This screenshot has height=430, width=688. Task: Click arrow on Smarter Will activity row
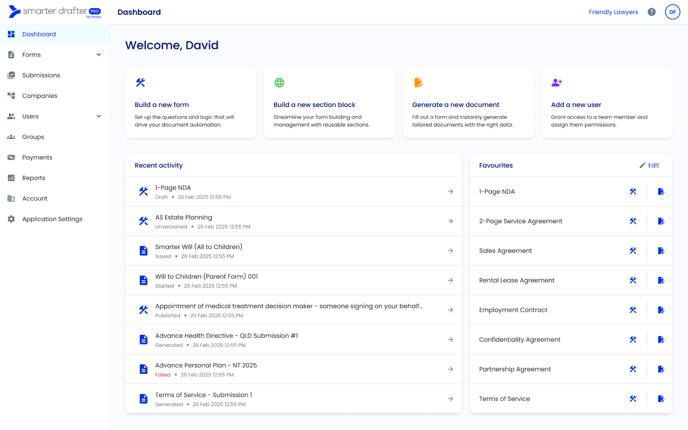pos(450,251)
